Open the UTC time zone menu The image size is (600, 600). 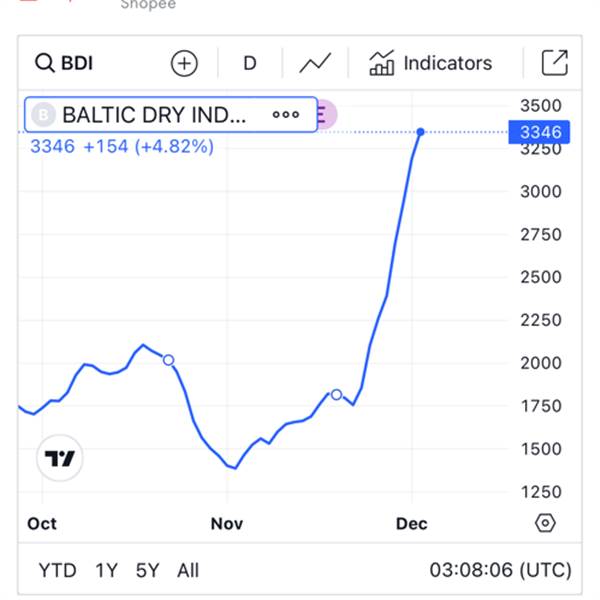[500, 571]
